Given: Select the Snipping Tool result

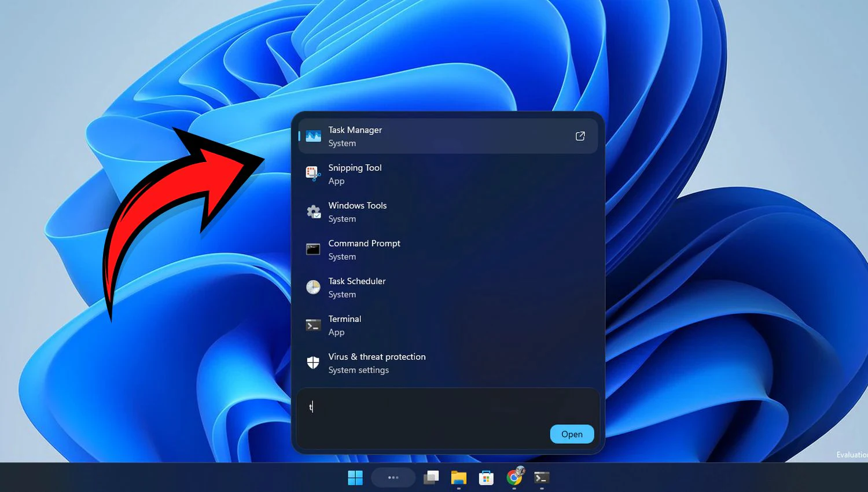Looking at the screenshot, I should coord(448,174).
